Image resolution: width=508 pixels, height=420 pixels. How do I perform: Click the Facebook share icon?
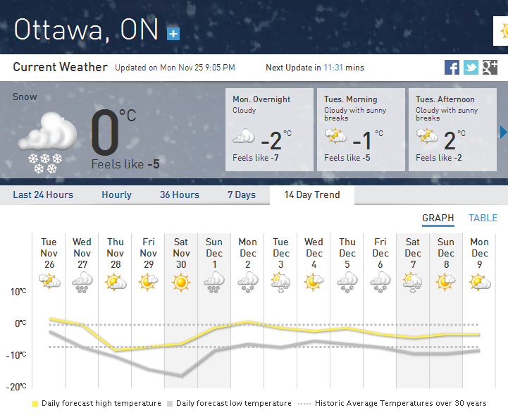pos(452,68)
